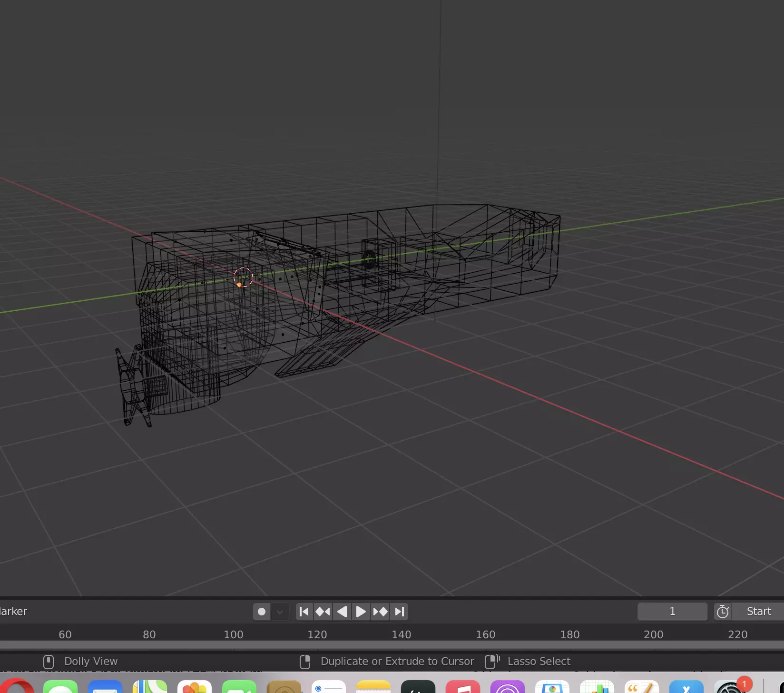Open Numbers from the dock
This screenshot has height=693, width=784.
click(x=597, y=686)
